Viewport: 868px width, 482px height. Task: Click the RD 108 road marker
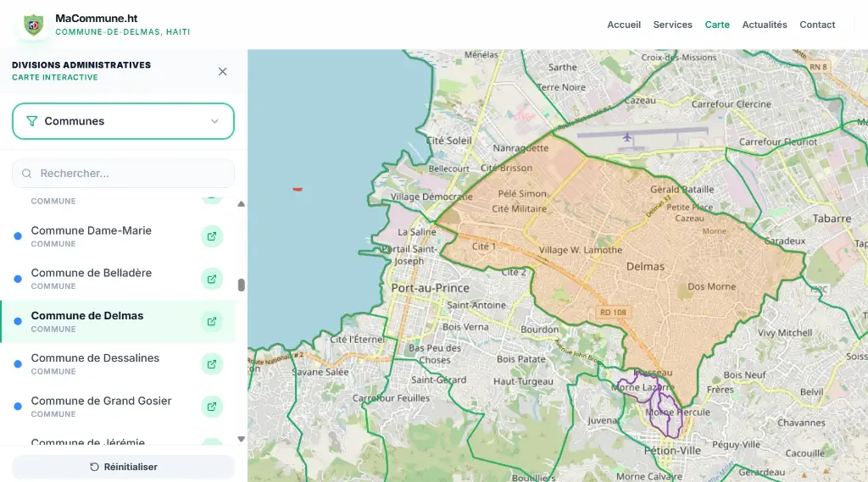point(613,312)
